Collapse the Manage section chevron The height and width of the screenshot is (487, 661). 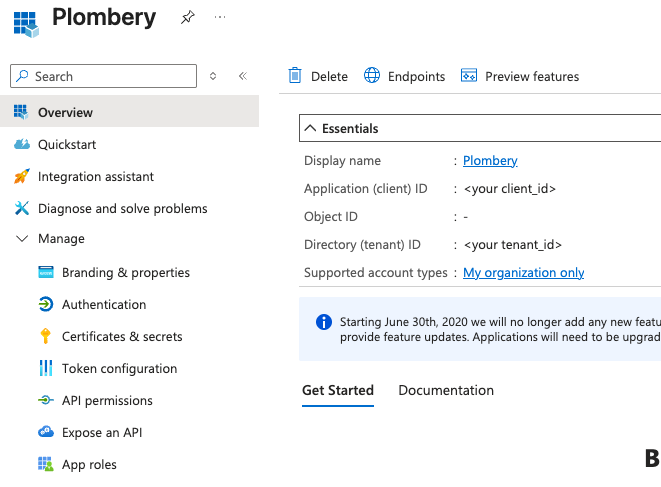(22, 239)
